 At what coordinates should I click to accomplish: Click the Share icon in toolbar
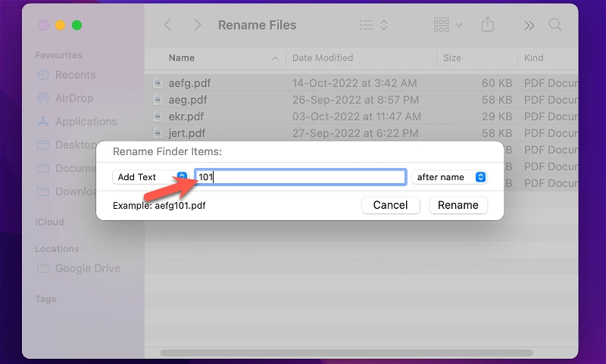click(488, 24)
